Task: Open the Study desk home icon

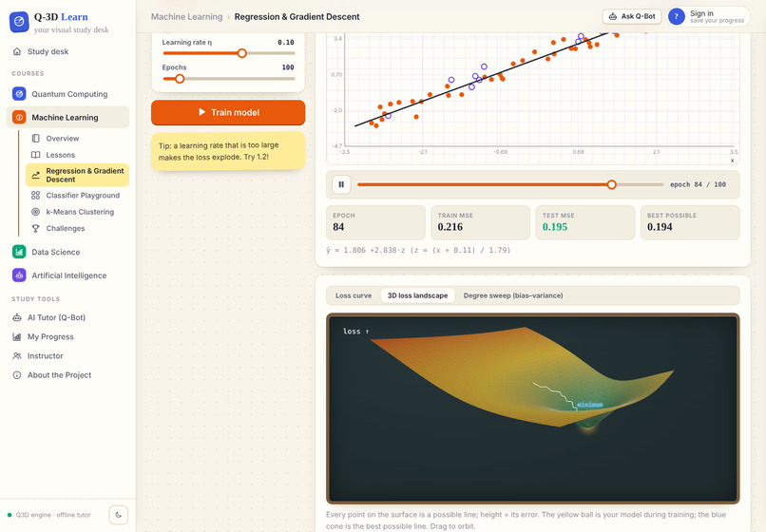Action: pyautogui.click(x=17, y=51)
